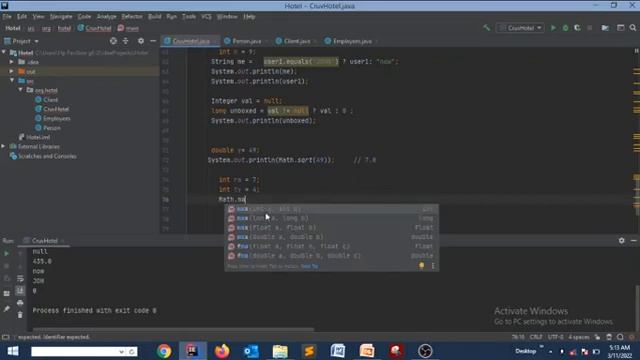Open Search Everywhere magnifier icon

pos(633,28)
